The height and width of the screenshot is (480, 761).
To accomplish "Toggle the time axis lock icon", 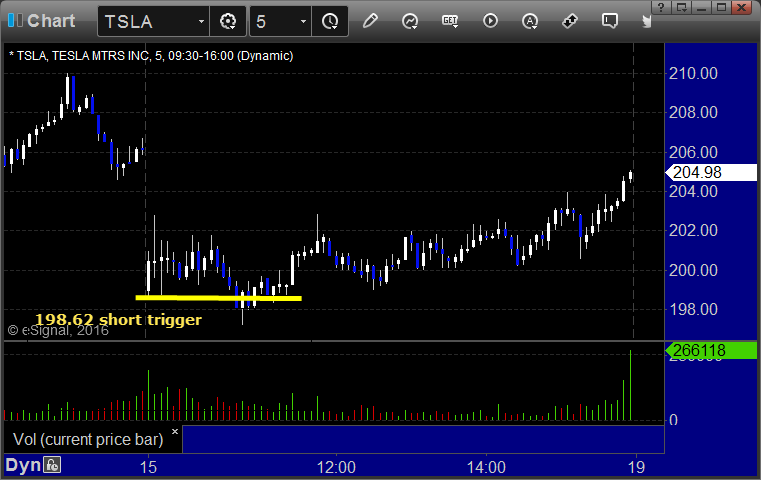I will pos(52,465).
